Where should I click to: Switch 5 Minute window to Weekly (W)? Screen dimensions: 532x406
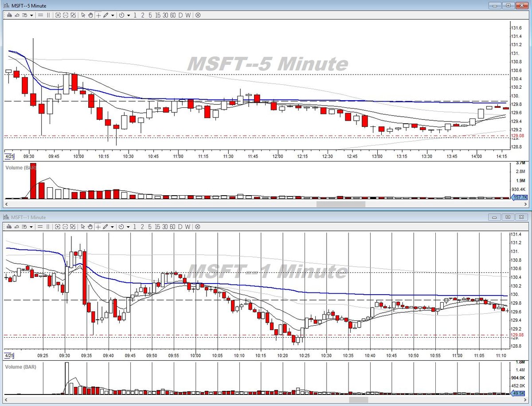[188, 15]
